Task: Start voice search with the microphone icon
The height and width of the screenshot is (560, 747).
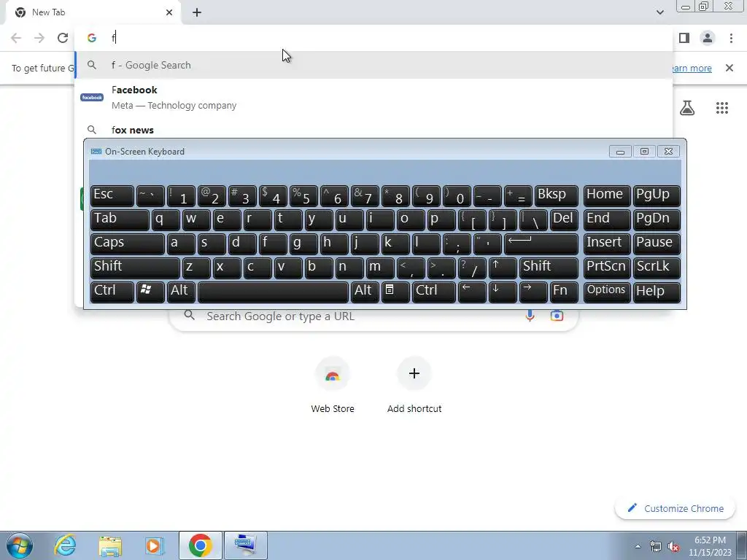Action: pyautogui.click(x=530, y=316)
